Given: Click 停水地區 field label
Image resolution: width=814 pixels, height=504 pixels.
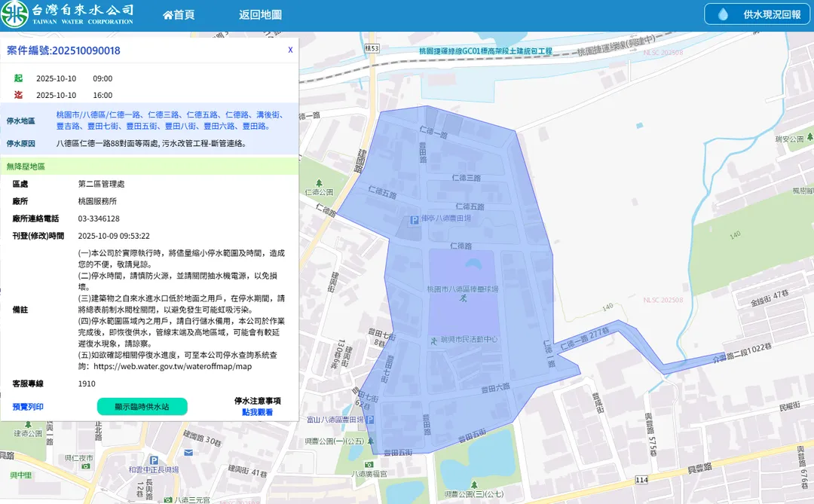Looking at the screenshot, I should pyautogui.click(x=21, y=121).
